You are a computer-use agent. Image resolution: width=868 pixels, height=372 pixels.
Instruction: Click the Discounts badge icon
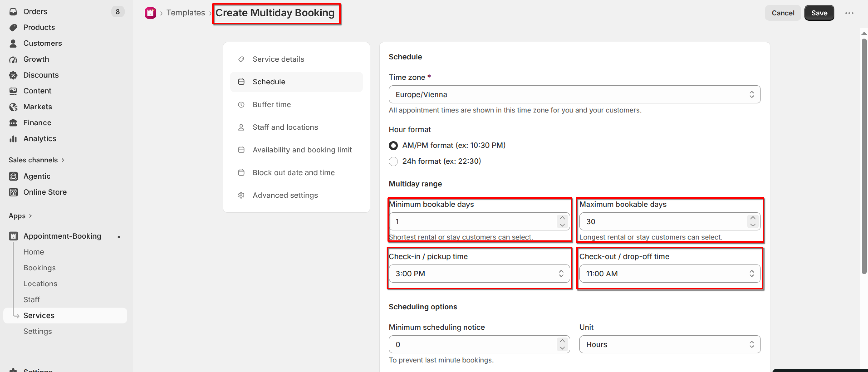pos(13,75)
